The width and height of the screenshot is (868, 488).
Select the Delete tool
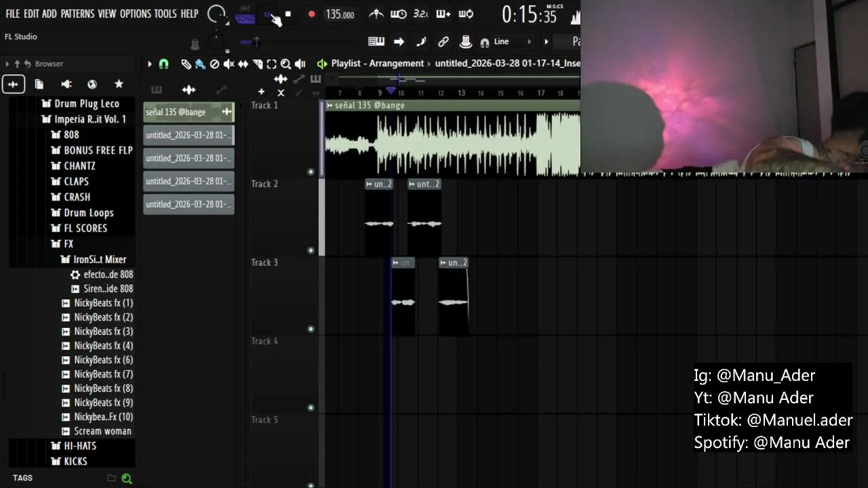(x=214, y=64)
